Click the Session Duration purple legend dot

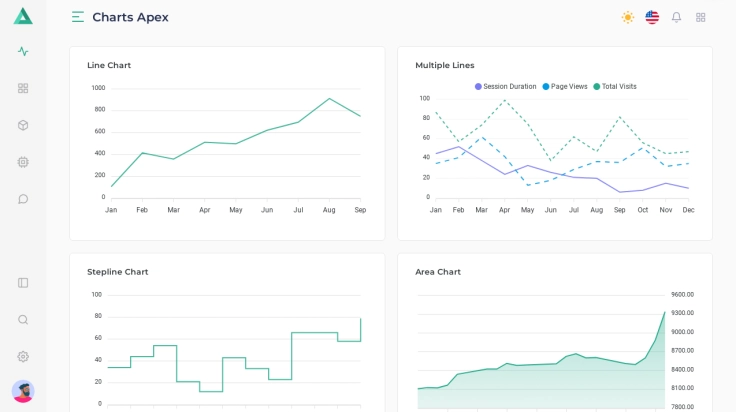point(479,87)
